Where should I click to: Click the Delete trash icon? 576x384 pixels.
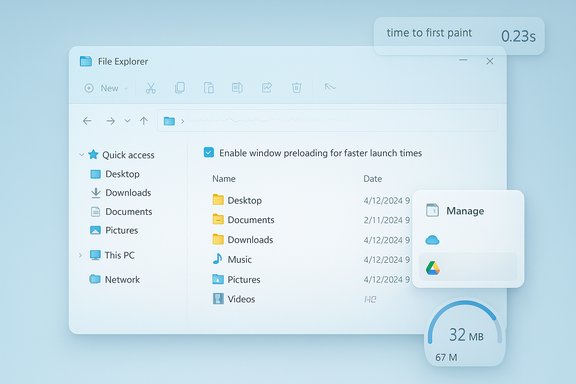point(296,88)
